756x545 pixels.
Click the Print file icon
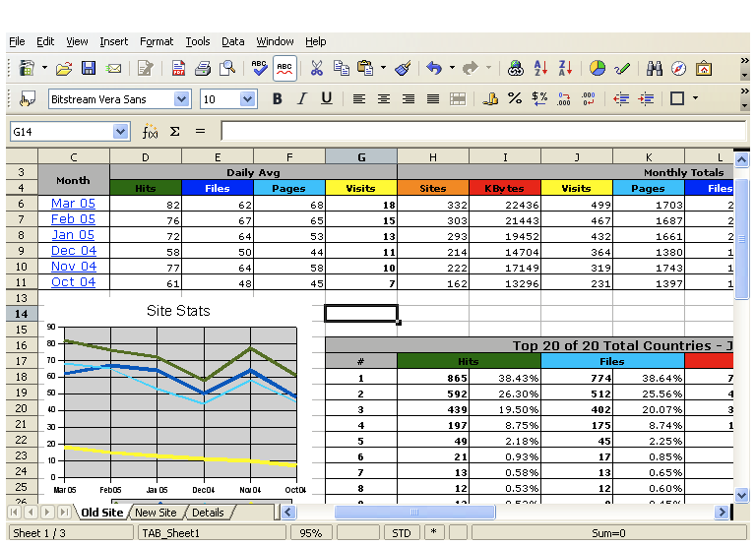pyautogui.click(x=203, y=69)
